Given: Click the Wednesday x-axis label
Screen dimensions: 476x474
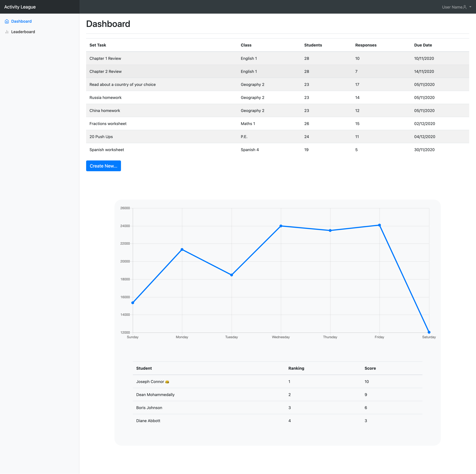Looking at the screenshot, I should tap(281, 337).
